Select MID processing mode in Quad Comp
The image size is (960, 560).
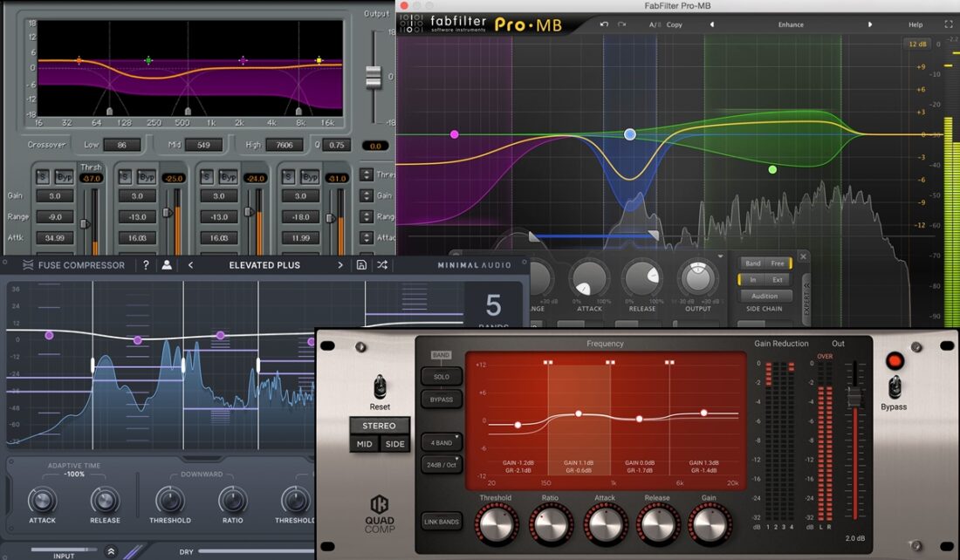(x=364, y=444)
